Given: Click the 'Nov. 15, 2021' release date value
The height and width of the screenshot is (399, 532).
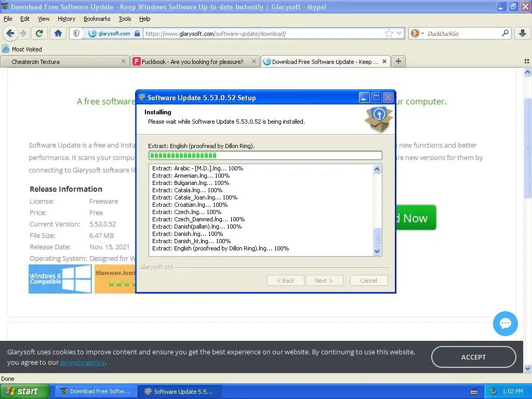Looking at the screenshot, I should pyautogui.click(x=109, y=247).
